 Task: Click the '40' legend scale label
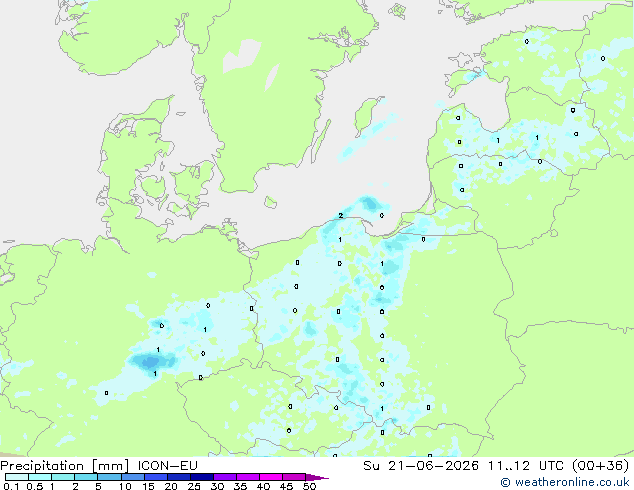click(263, 486)
